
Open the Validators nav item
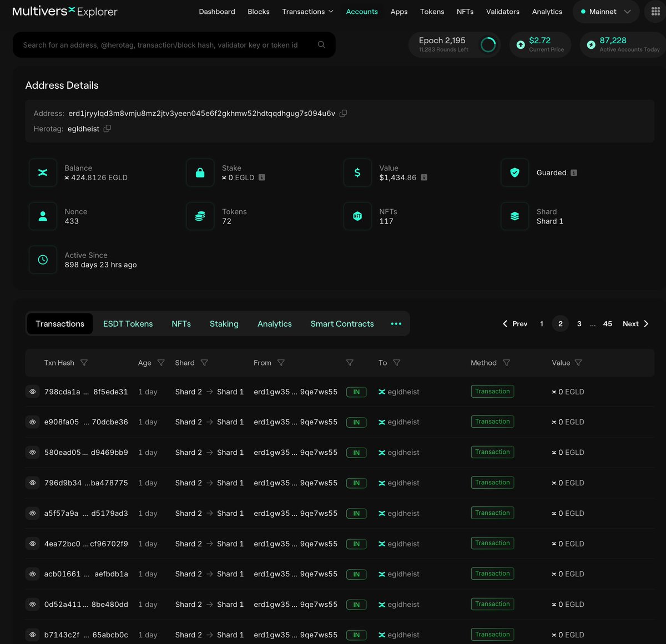click(503, 12)
